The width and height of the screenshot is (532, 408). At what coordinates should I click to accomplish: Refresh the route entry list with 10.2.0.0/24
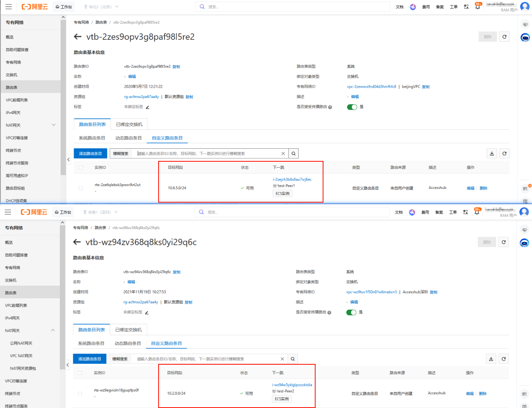(504, 359)
